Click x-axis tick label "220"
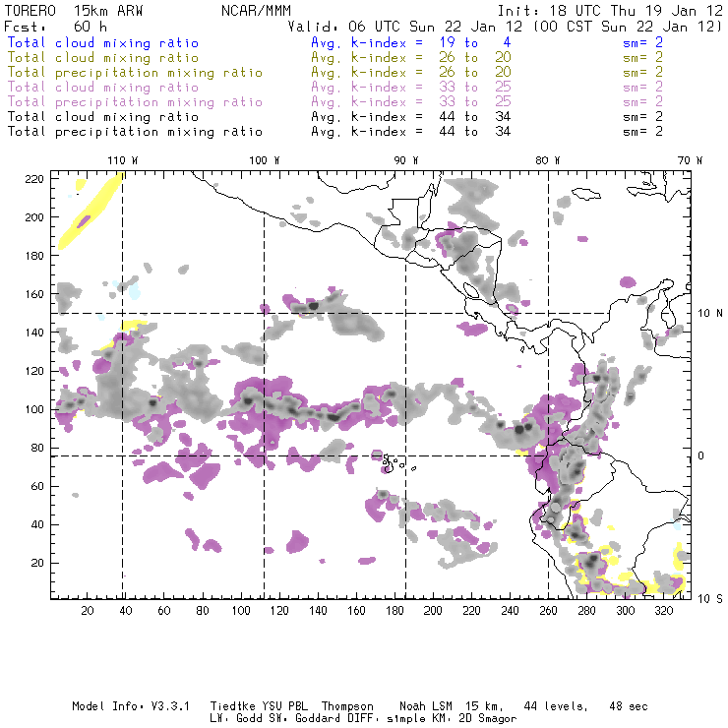Viewport: 728px width, 728px height. click(x=471, y=611)
